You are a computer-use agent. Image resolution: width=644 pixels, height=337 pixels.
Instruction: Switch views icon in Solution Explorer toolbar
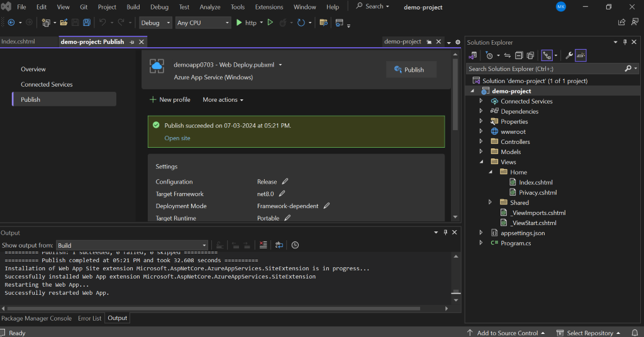(x=473, y=55)
